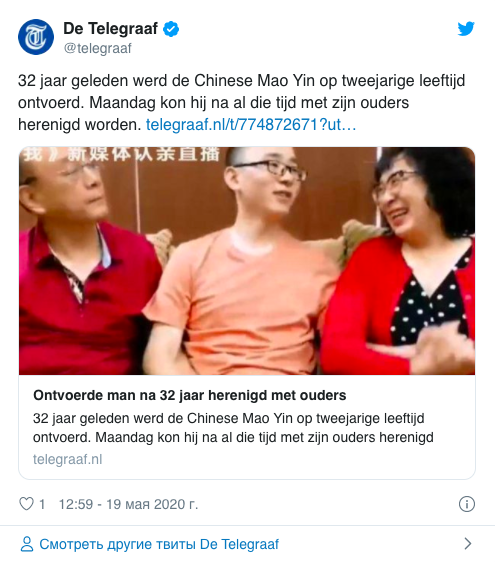Follow the telegraaf.nl/t/774872671 link in the tweet

pos(251,125)
